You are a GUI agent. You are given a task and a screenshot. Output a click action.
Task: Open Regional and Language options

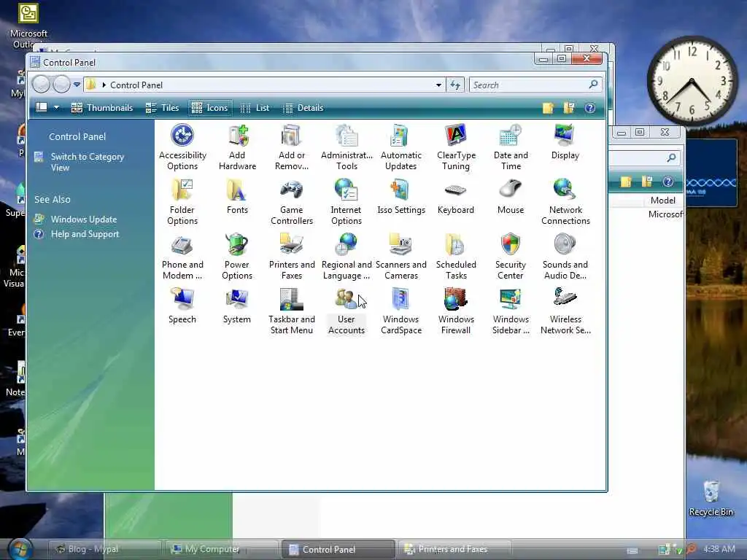tap(347, 256)
